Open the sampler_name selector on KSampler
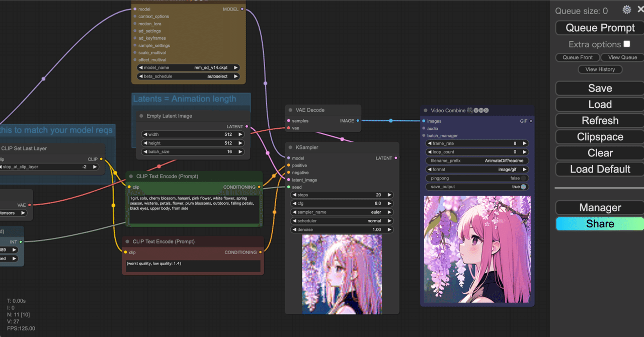Viewport: 644px width, 337px height. (x=342, y=212)
